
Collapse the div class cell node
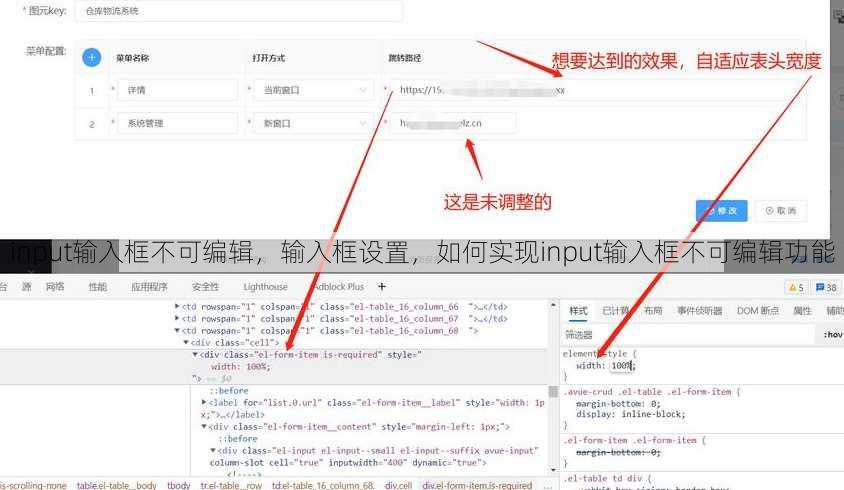coord(186,342)
